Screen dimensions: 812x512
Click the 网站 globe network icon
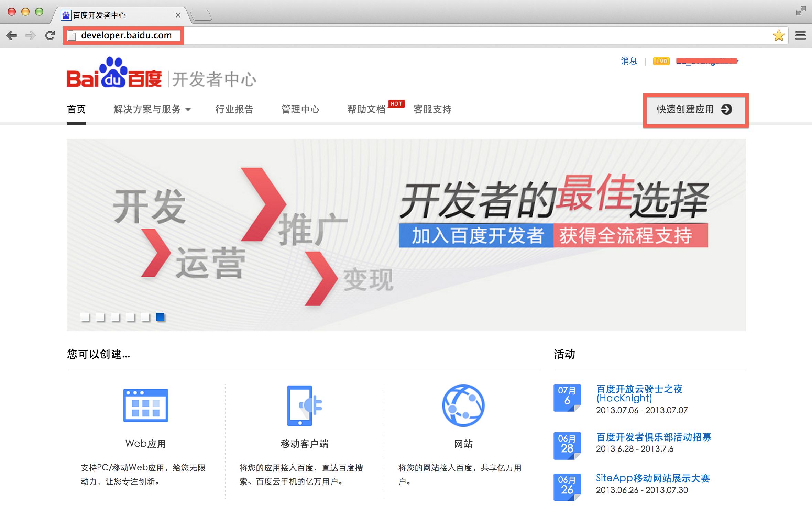coord(463,405)
